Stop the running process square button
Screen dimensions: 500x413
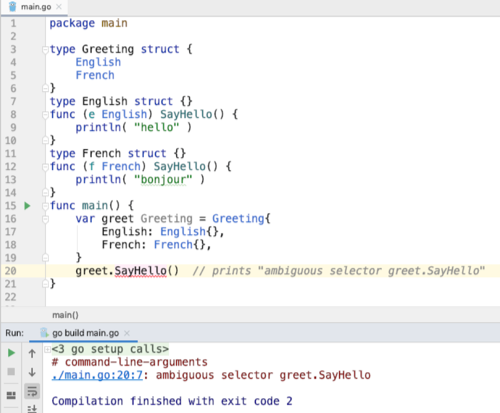point(11,371)
